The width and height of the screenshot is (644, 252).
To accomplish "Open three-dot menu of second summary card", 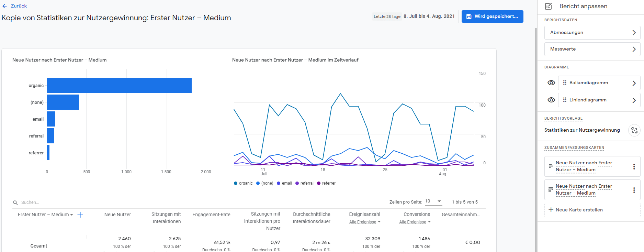I will tap(634, 190).
